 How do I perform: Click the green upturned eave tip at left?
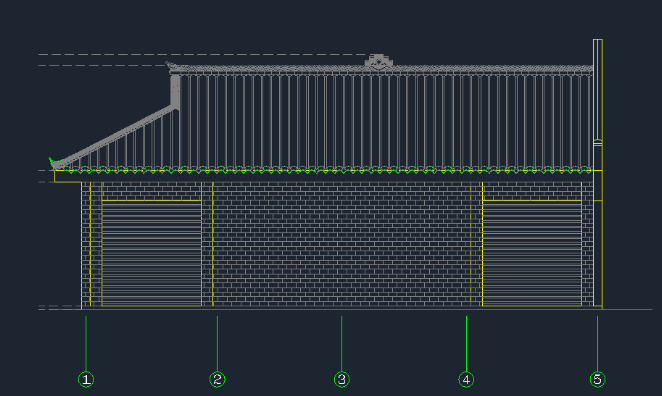click(x=54, y=163)
